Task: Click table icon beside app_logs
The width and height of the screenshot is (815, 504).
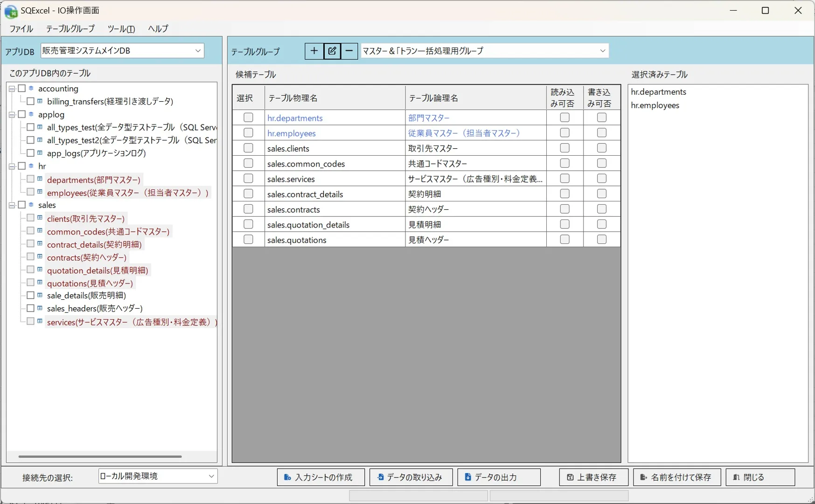Action: point(40,153)
